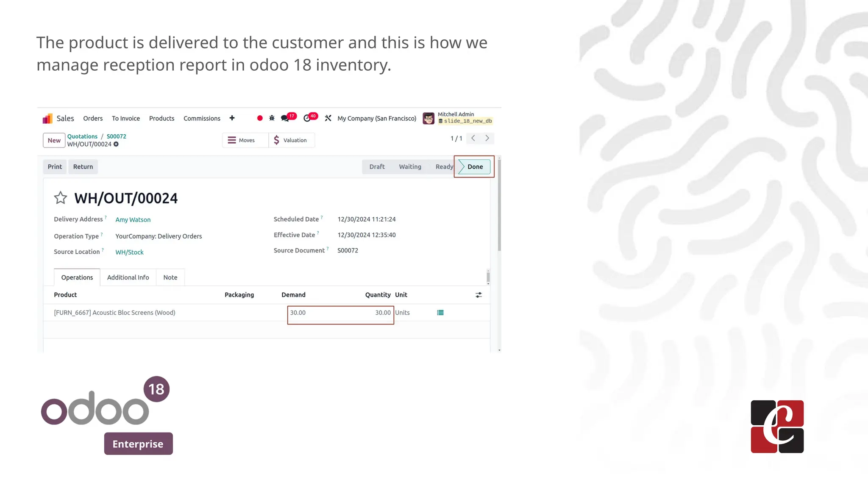Go to next record with right arrow
The height and width of the screenshot is (488, 868).
click(x=487, y=138)
